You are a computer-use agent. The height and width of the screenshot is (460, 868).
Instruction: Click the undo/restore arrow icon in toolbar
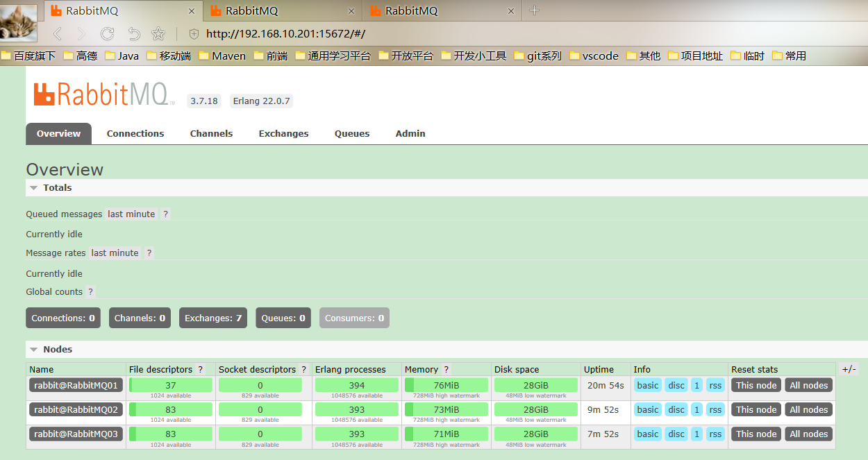click(x=134, y=33)
